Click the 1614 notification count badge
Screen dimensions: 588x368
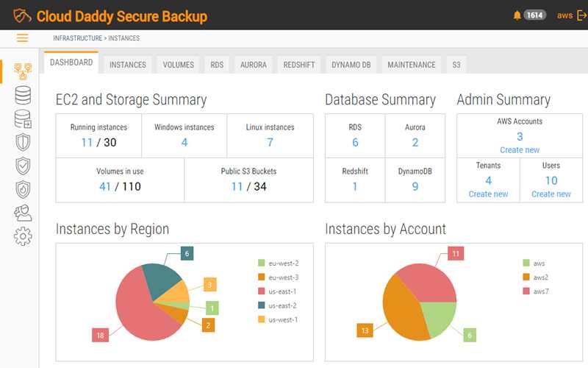535,15
